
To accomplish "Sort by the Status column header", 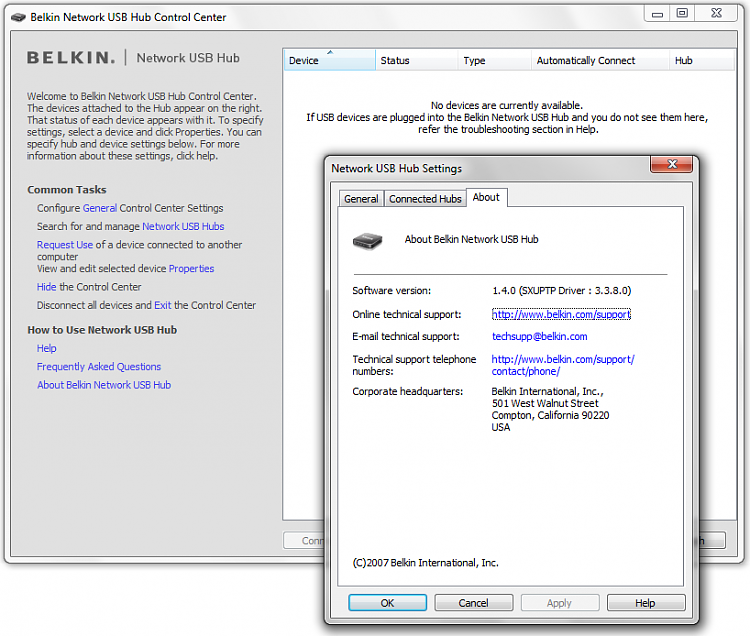I will [x=417, y=61].
